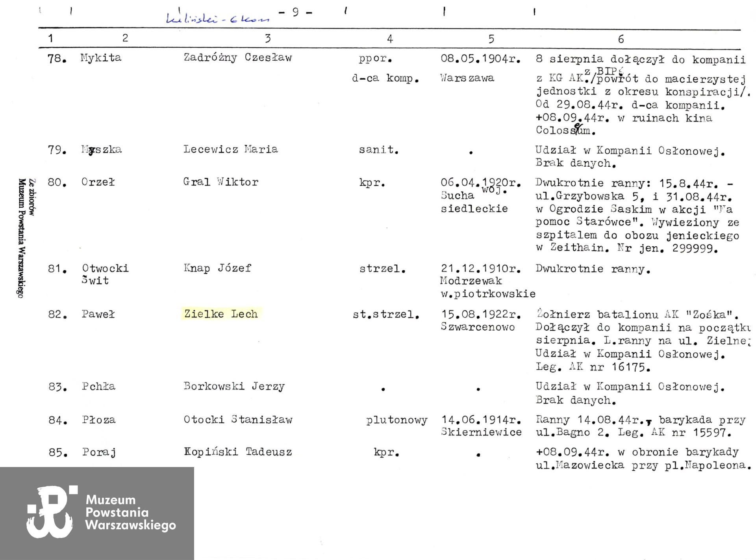Click the name Zadróżny Czesław in row 78
The height and width of the screenshot is (560, 756).
click(x=237, y=58)
